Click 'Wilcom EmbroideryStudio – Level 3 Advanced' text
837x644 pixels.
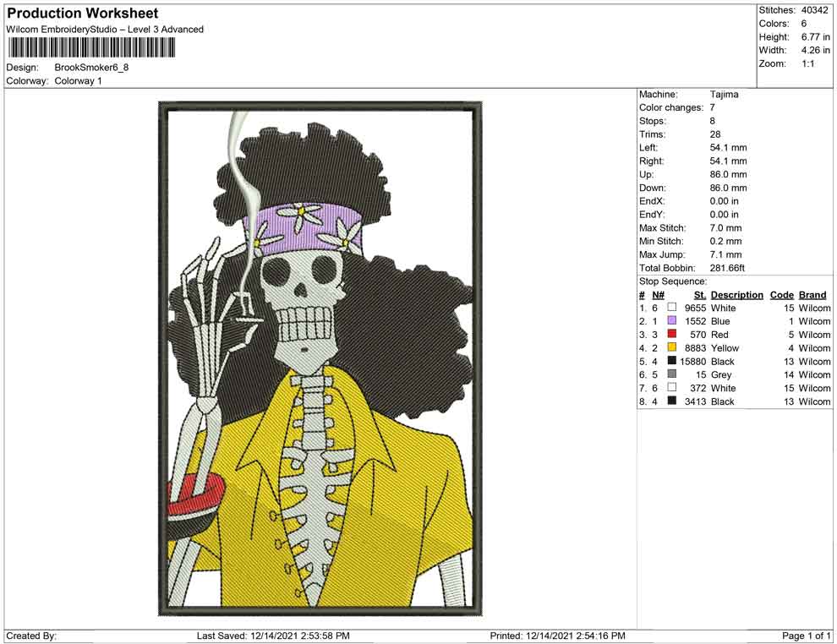tap(105, 30)
